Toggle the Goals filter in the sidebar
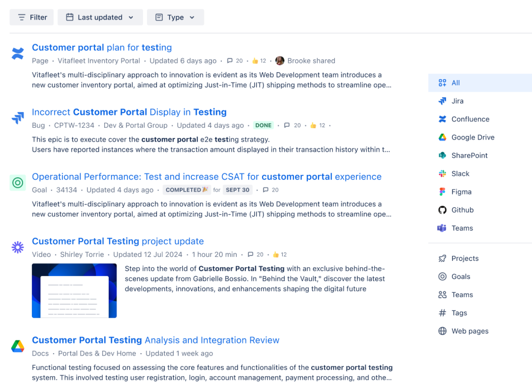532x392 pixels. [460, 277]
